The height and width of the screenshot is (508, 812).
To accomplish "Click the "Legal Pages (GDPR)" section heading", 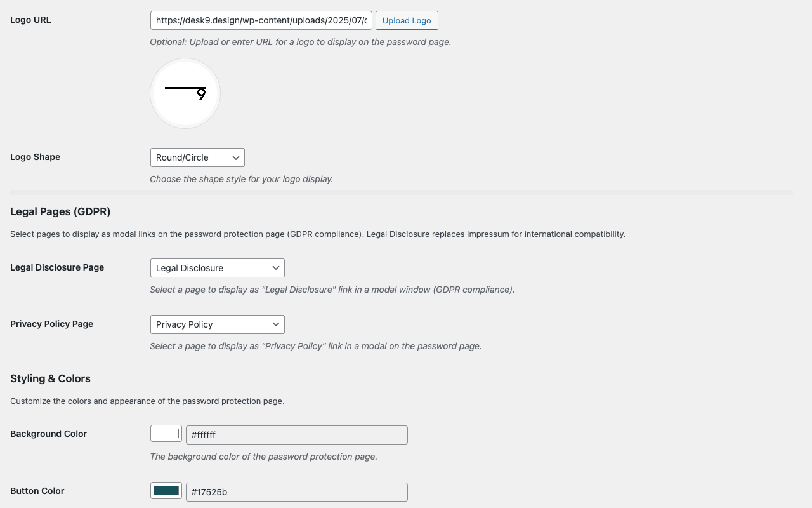I will point(60,211).
